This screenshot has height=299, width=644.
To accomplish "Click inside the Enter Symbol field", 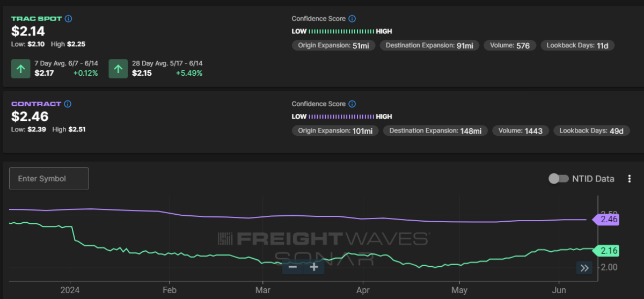I will (49, 178).
